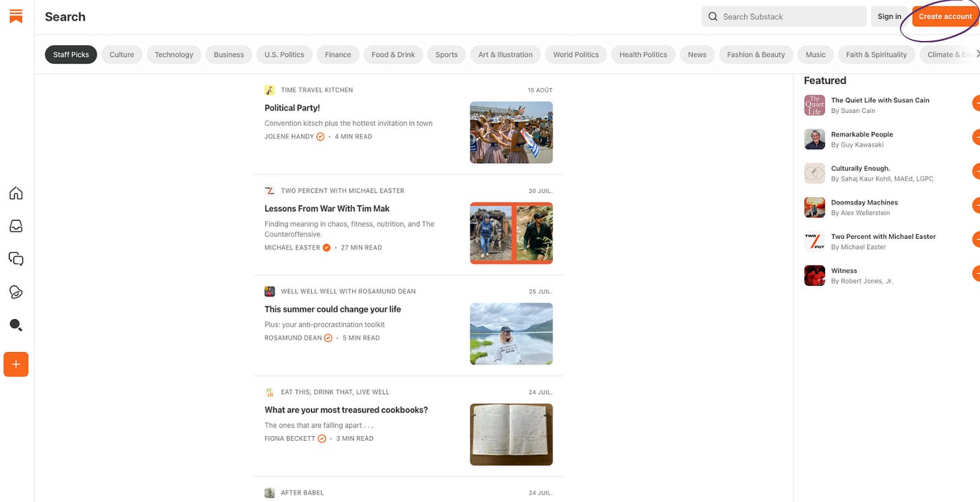Select the Culture category tab
Screen dimensions: 980x502
(x=122, y=55)
